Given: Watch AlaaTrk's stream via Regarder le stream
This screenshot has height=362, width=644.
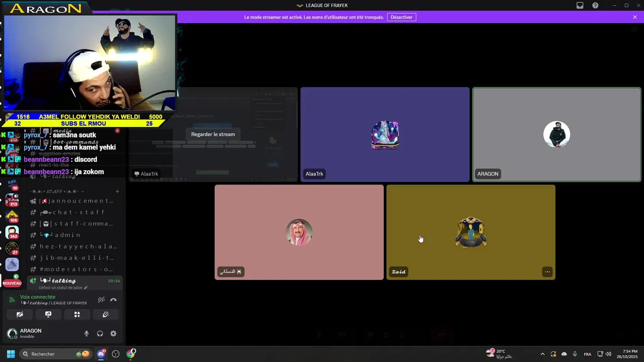Looking at the screenshot, I should click(213, 134).
